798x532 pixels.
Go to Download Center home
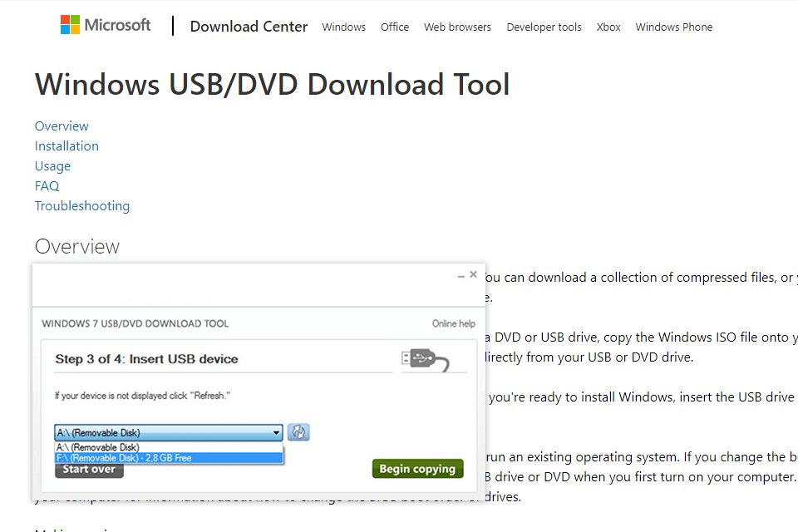click(x=249, y=27)
